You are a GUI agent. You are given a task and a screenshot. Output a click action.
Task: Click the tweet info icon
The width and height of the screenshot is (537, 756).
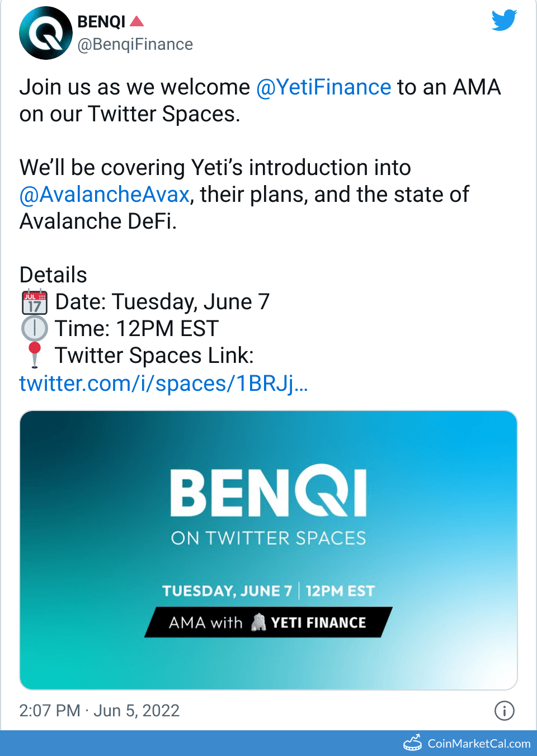[504, 711]
